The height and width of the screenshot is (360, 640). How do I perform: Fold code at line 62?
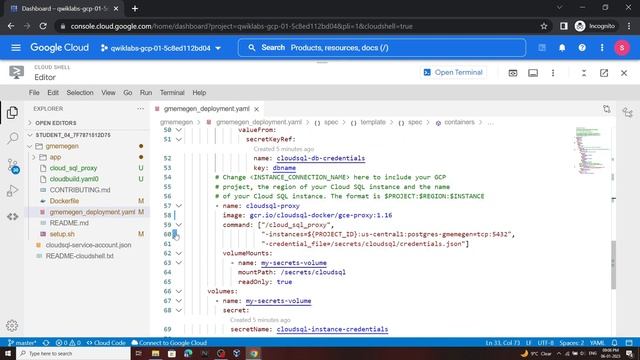179,253
